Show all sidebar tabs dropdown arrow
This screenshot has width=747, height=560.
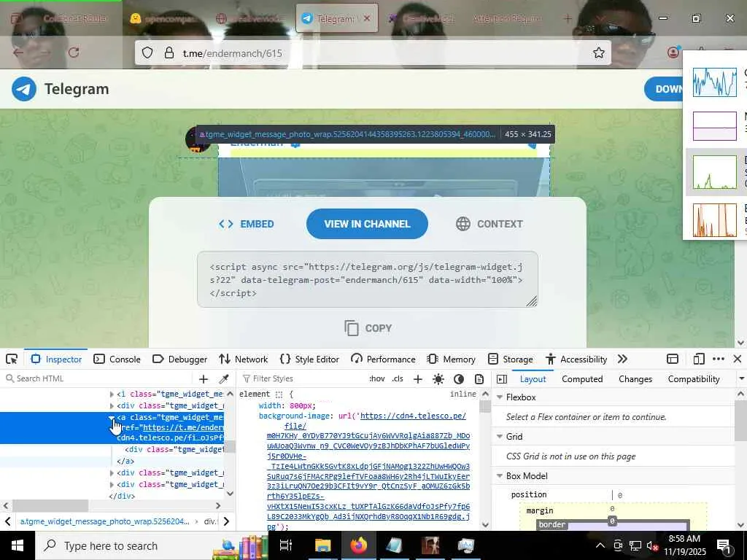click(x=741, y=378)
